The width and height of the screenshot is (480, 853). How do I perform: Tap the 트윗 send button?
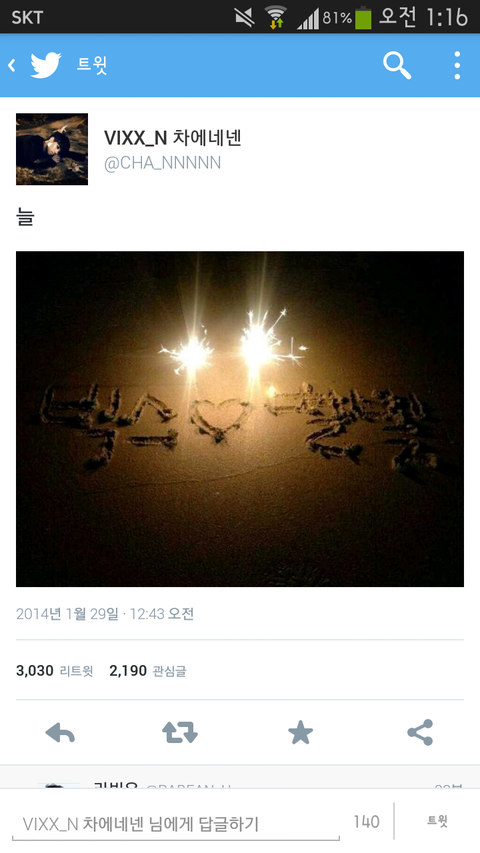(x=438, y=821)
